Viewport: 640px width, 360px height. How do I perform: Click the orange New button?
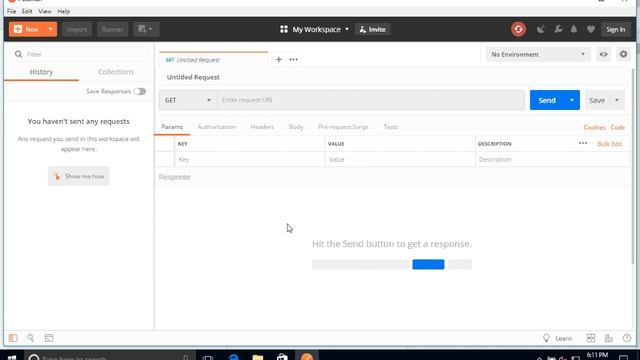point(27,29)
